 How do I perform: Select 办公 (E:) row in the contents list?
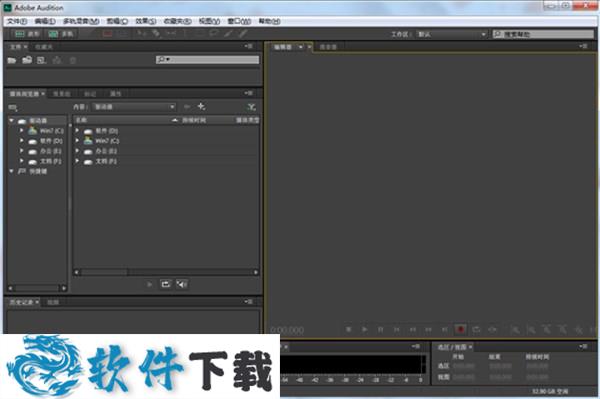point(166,151)
